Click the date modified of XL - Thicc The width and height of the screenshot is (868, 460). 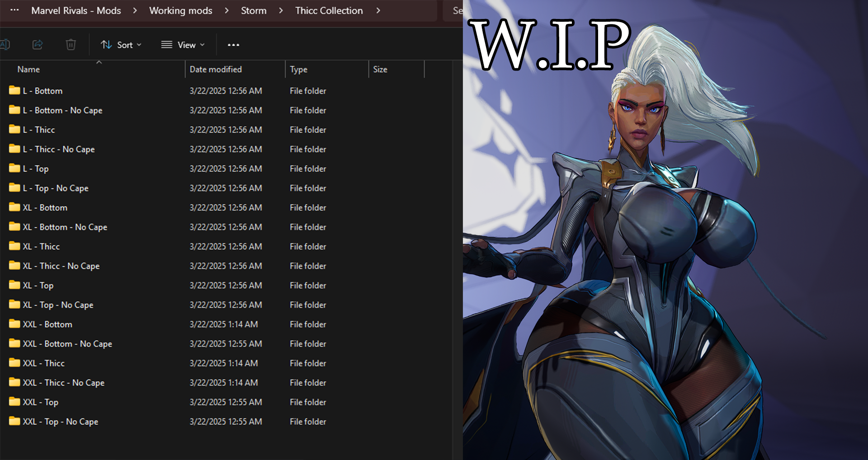(x=226, y=246)
